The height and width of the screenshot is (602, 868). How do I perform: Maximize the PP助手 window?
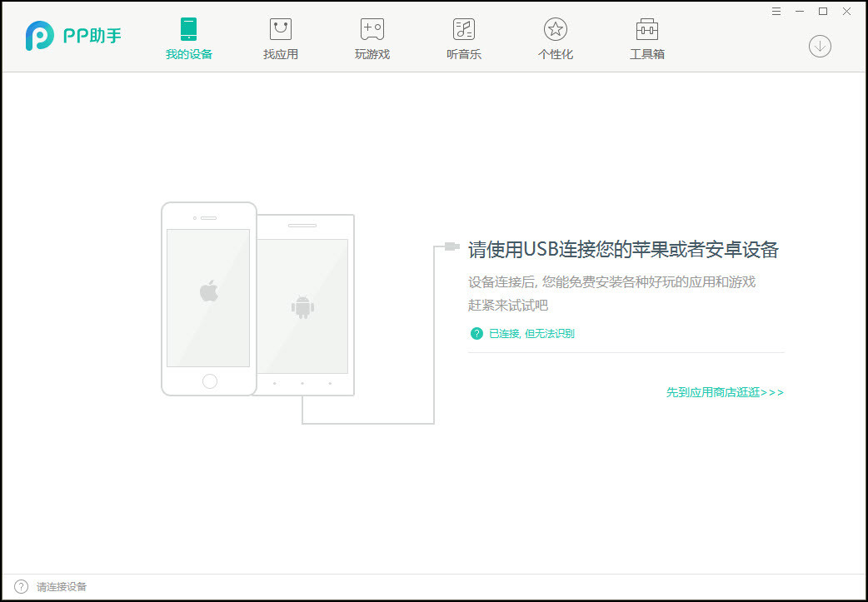[x=823, y=11]
